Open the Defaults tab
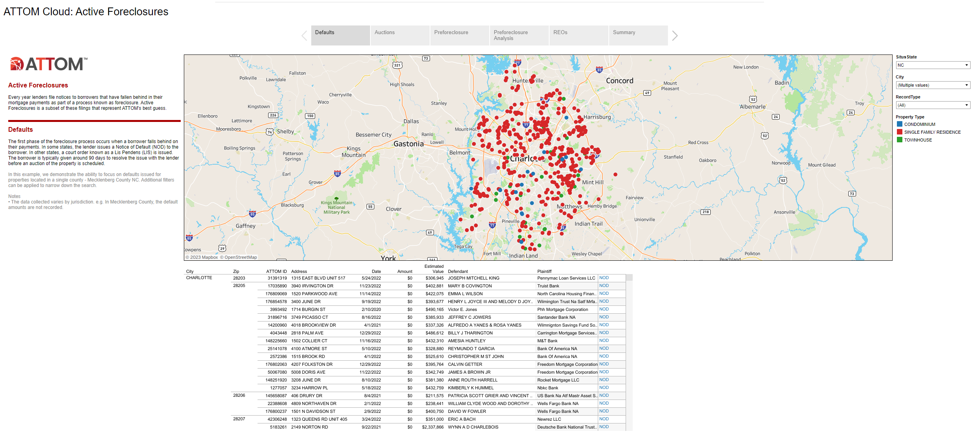 pyautogui.click(x=341, y=35)
